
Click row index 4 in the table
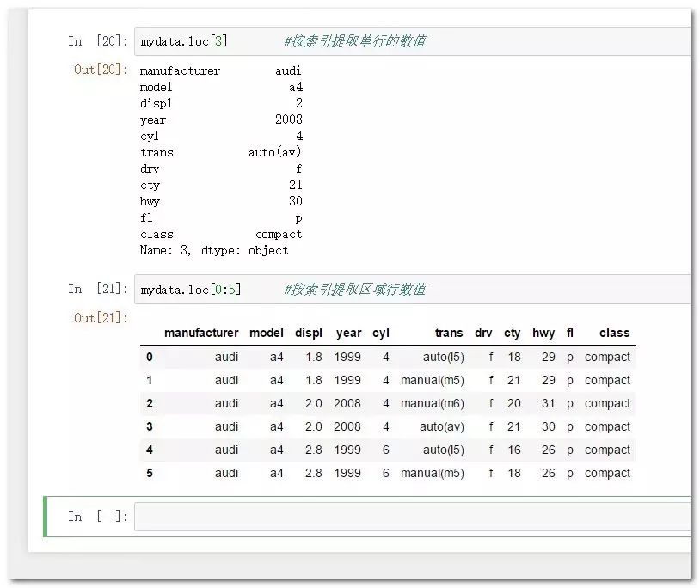tap(150, 450)
